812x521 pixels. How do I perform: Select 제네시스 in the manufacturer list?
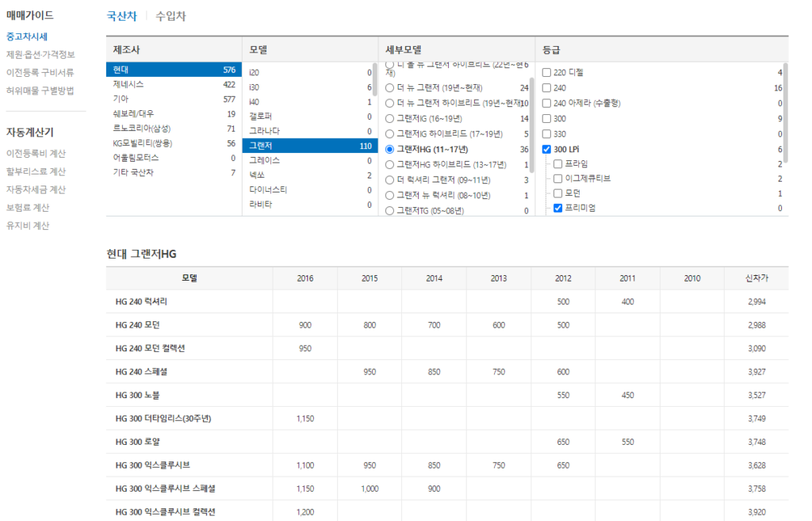pos(128,84)
